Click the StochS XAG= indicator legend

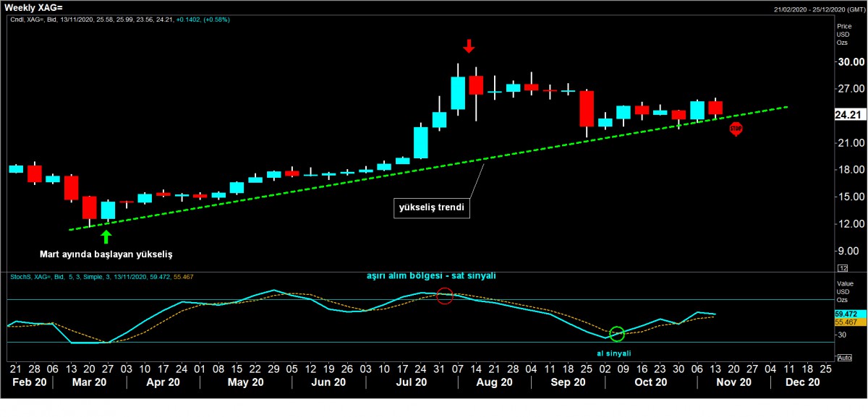point(101,276)
